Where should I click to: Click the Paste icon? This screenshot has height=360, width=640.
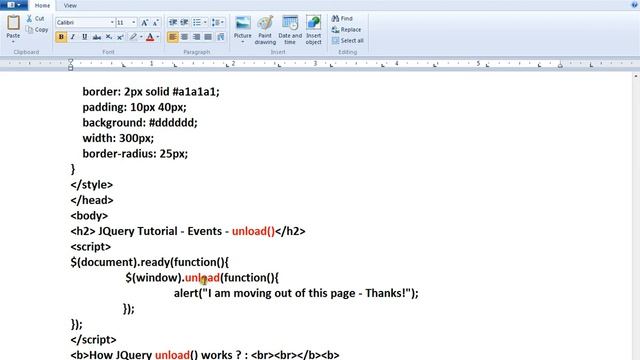(x=13, y=23)
